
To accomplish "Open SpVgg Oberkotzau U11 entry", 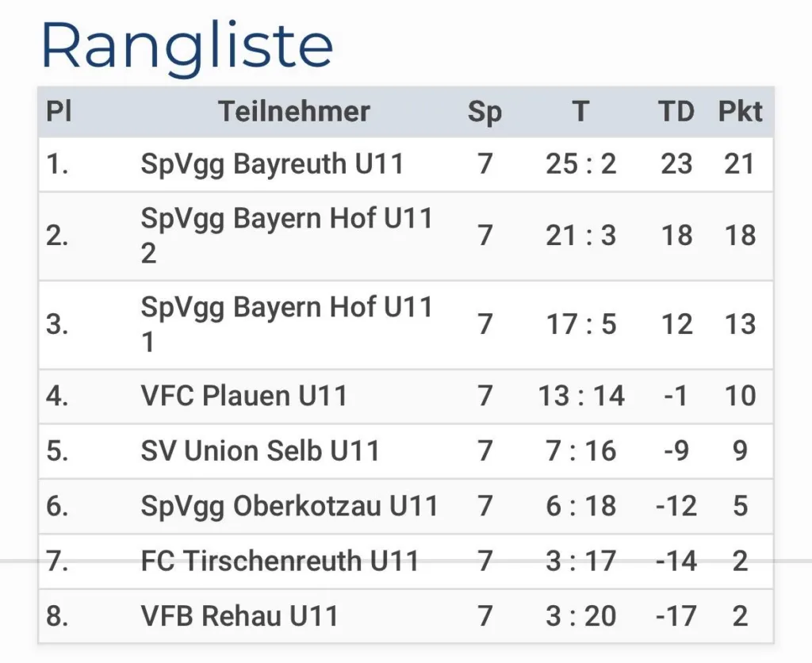I will (x=289, y=506).
